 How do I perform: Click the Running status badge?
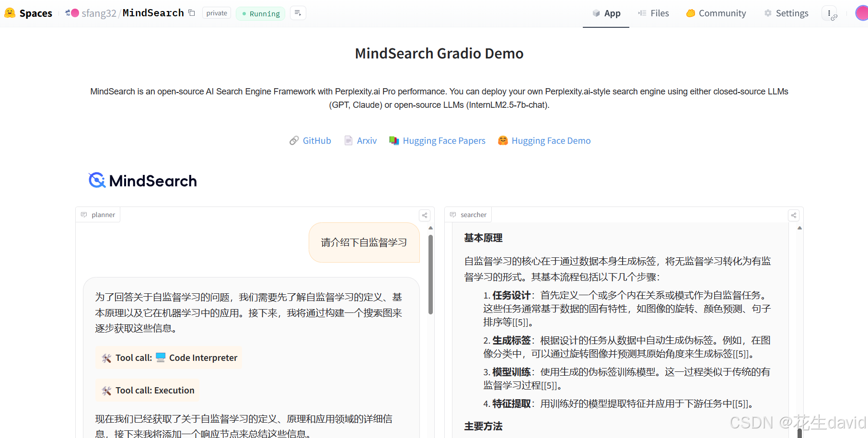click(260, 13)
